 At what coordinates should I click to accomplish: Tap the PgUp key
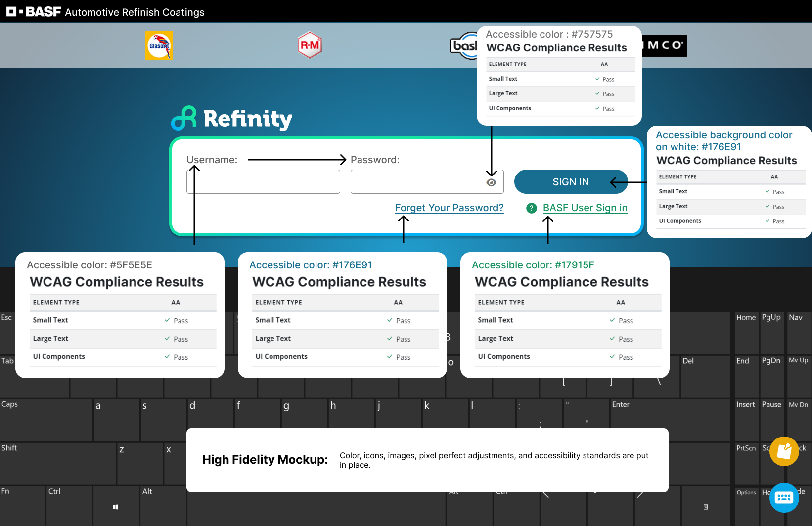(771, 332)
